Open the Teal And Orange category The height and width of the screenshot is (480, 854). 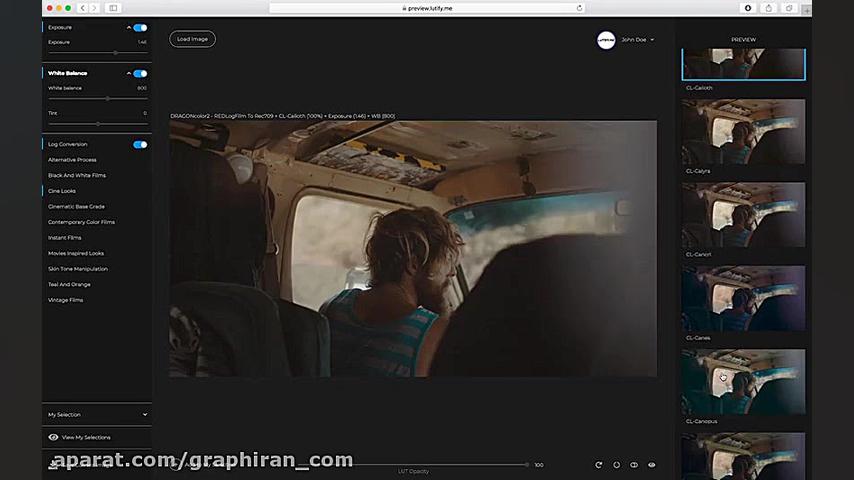click(69, 284)
